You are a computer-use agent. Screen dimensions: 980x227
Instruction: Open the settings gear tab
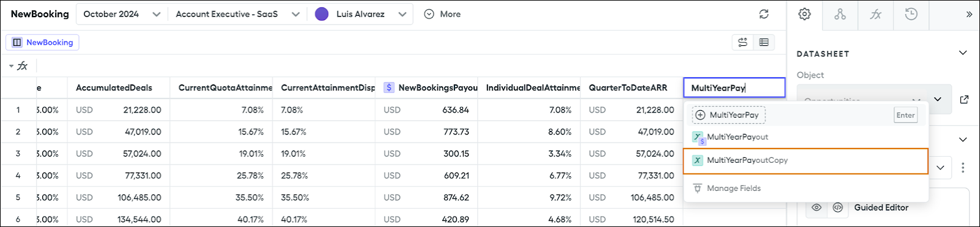click(x=805, y=14)
